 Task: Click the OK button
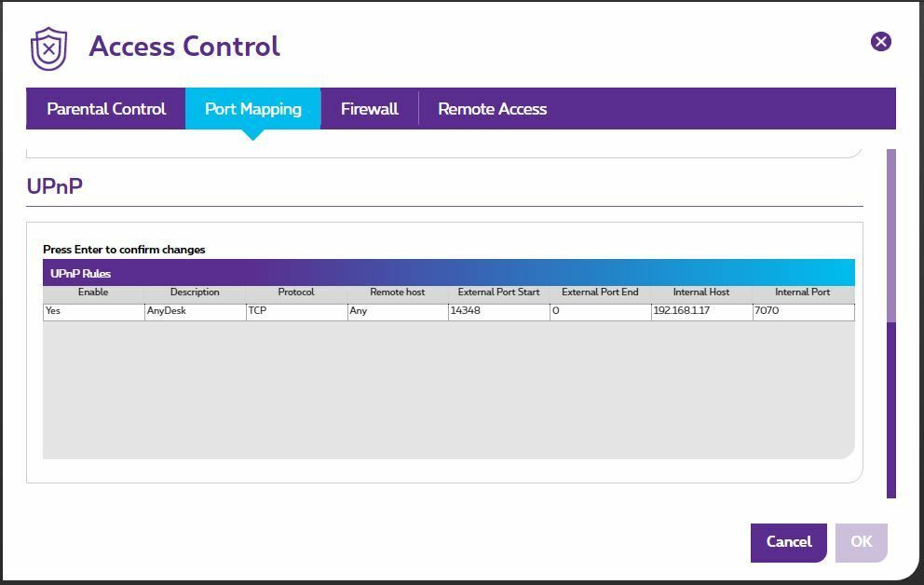(861, 541)
